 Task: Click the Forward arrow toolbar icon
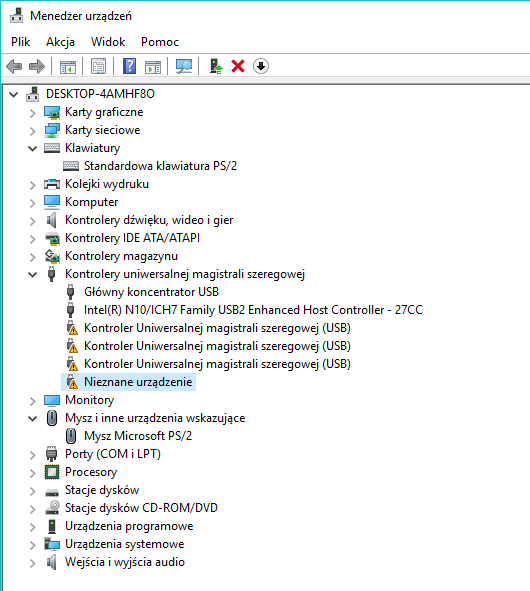coord(37,67)
